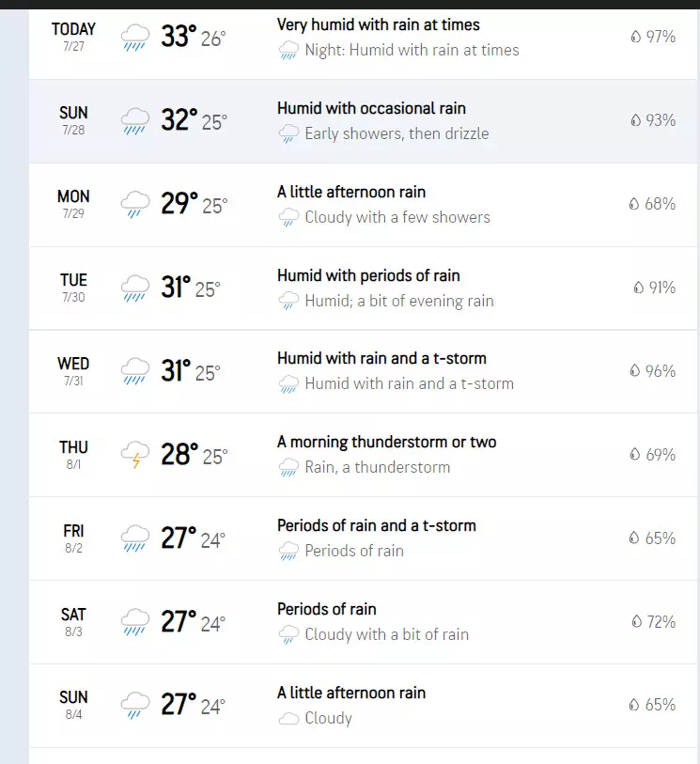The width and height of the screenshot is (700, 764).
Task: Click the 'WED 7/31' date label
Action: (x=73, y=370)
